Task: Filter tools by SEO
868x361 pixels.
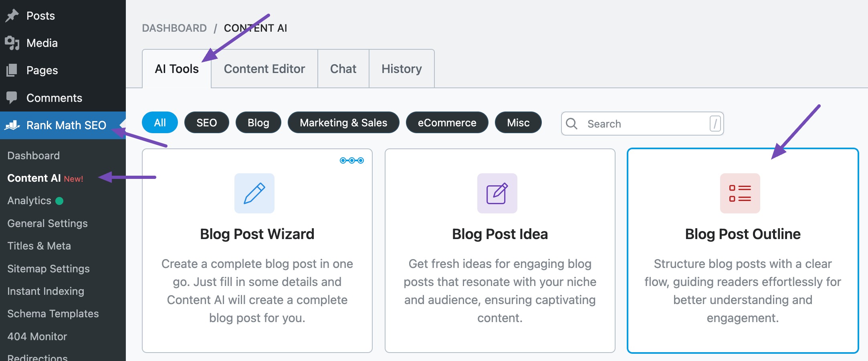Action: point(207,122)
